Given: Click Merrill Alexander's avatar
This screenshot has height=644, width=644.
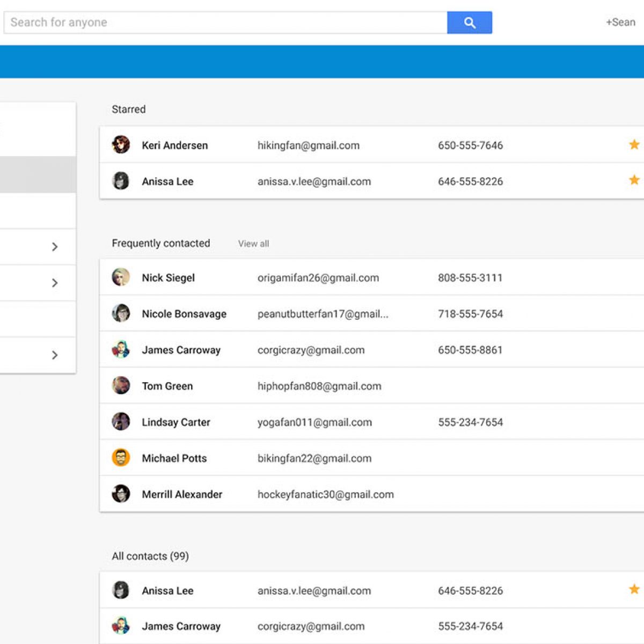Looking at the screenshot, I should tap(121, 494).
